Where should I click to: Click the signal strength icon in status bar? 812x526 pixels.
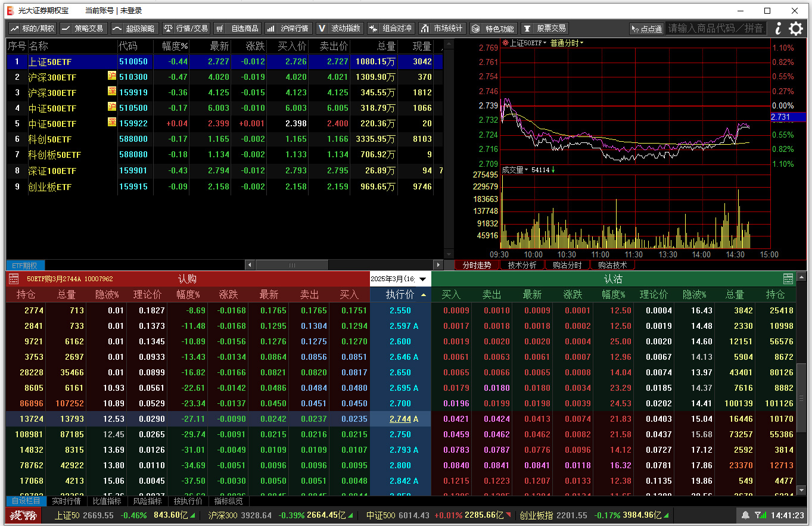click(760, 515)
